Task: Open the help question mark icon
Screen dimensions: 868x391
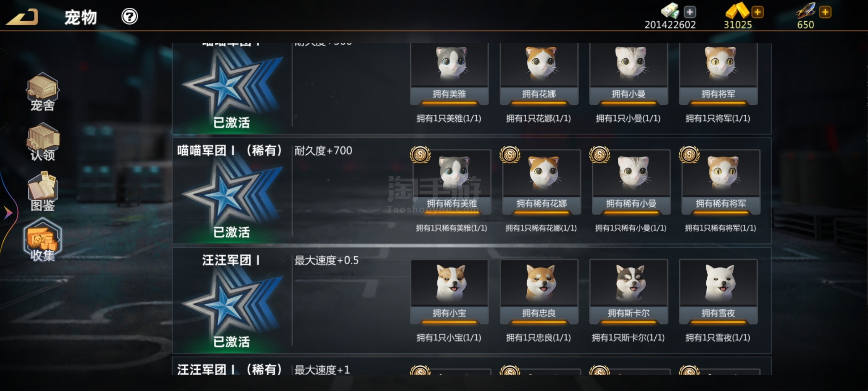Action: click(x=129, y=17)
